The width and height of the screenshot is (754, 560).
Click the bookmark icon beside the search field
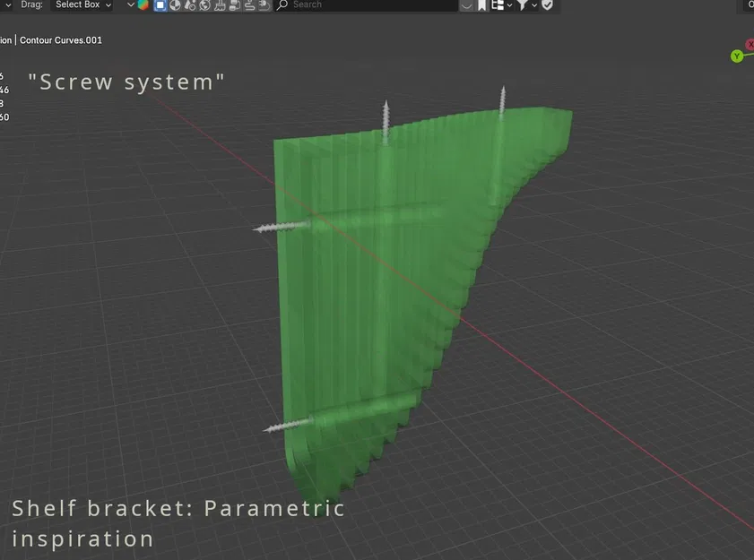click(481, 5)
